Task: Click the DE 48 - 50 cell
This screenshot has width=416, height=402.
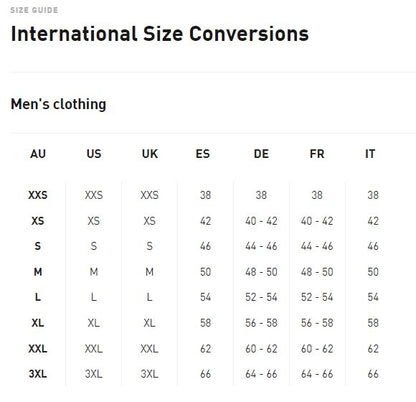Action: click(261, 272)
